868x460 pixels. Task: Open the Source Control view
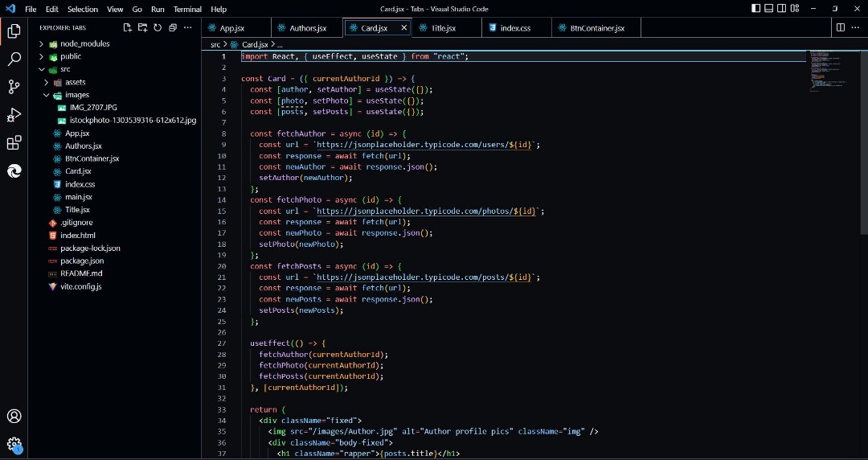pos(14,87)
